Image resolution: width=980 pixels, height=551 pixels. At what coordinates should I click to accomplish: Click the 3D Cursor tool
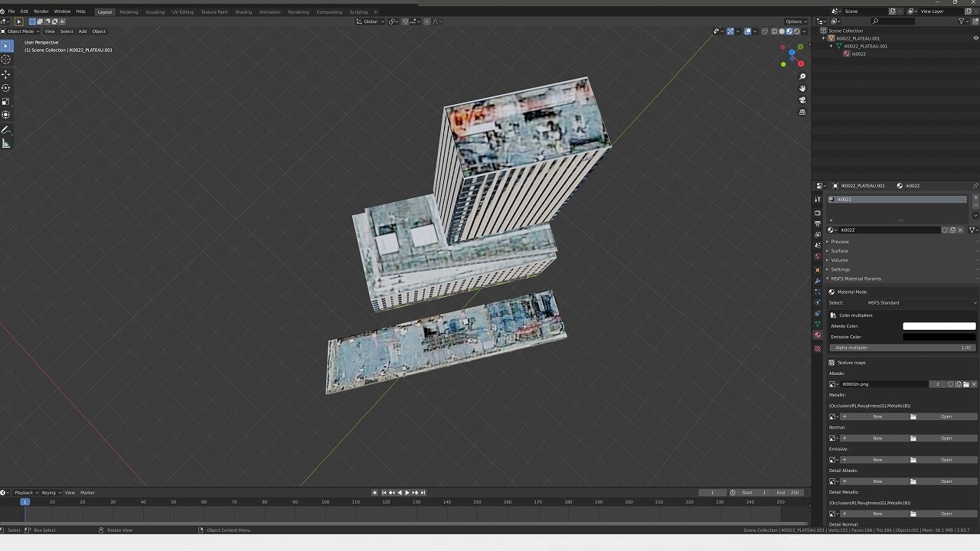click(x=6, y=60)
